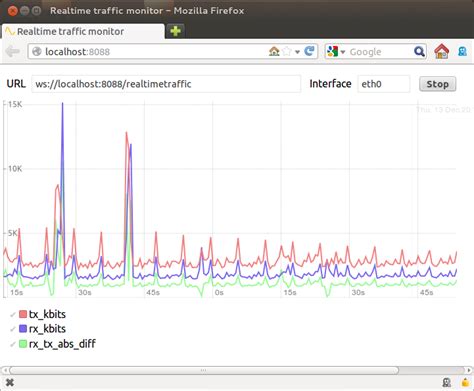Click the scrollbar right arrow
This screenshot has height=391, width=474.
click(469, 370)
